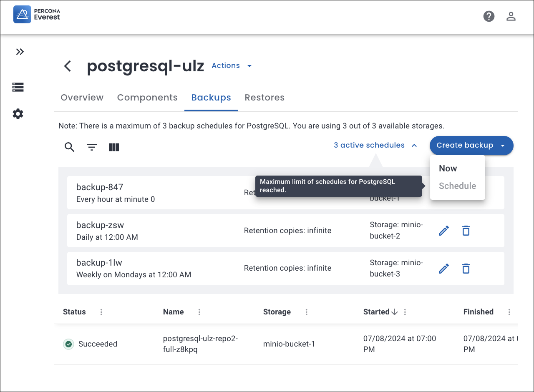Switch to the Components tab

coord(147,98)
